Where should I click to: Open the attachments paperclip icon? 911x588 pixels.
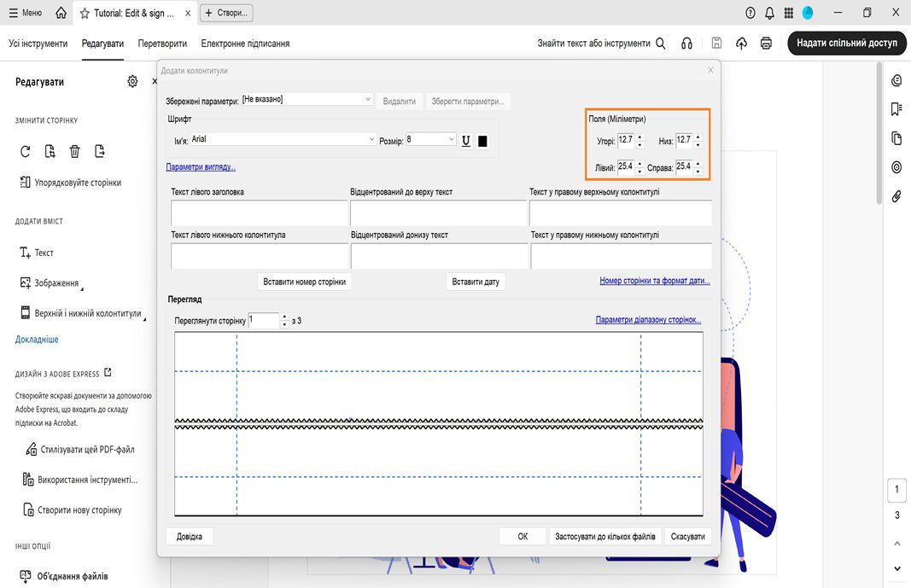(x=896, y=196)
